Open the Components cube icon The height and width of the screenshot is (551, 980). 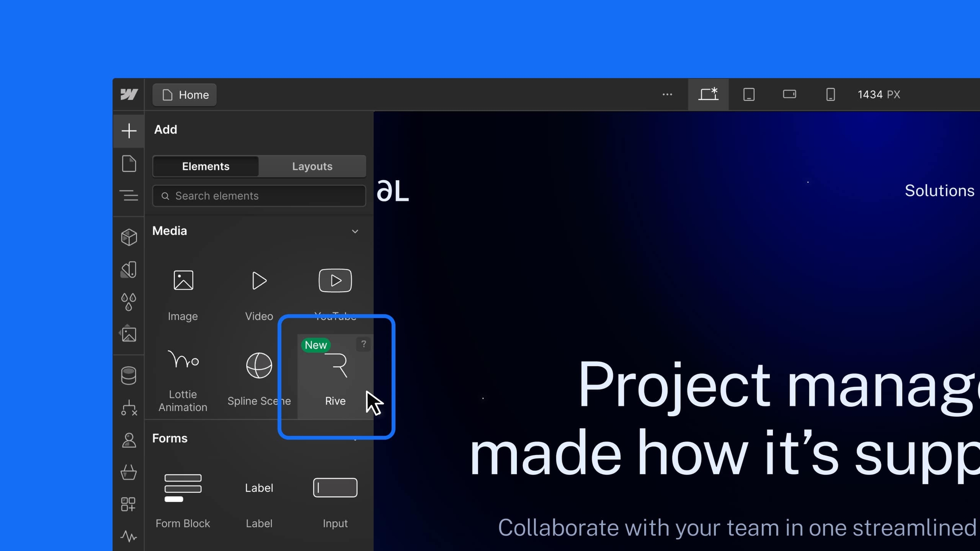pos(128,237)
